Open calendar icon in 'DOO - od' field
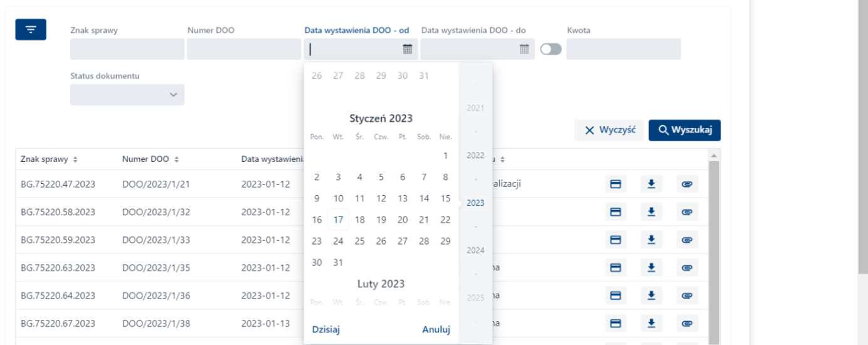The width and height of the screenshot is (868, 345). pyautogui.click(x=407, y=49)
